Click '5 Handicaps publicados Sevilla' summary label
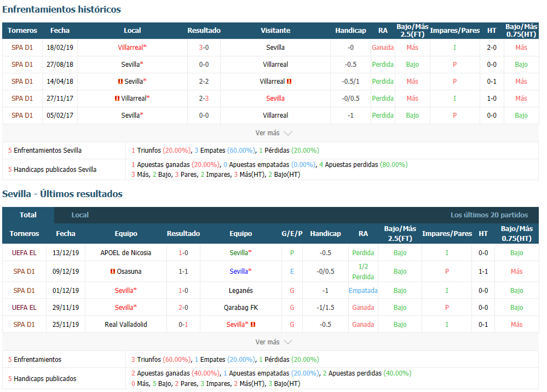This screenshot has width=547, height=392. tap(53, 170)
